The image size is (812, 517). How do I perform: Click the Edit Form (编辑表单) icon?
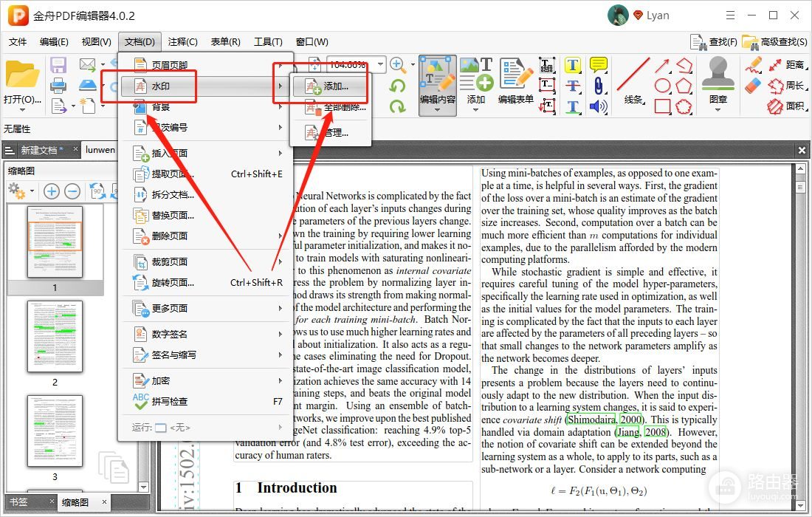tap(515, 81)
